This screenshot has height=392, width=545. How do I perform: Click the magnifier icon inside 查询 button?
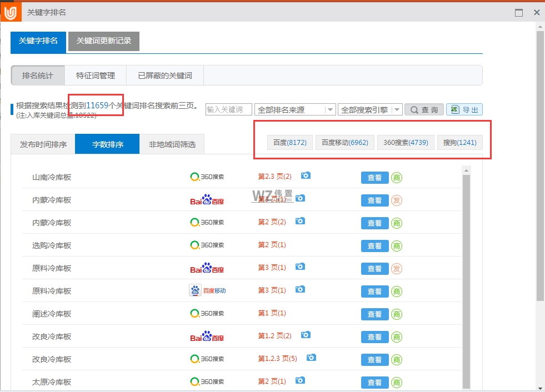416,109
